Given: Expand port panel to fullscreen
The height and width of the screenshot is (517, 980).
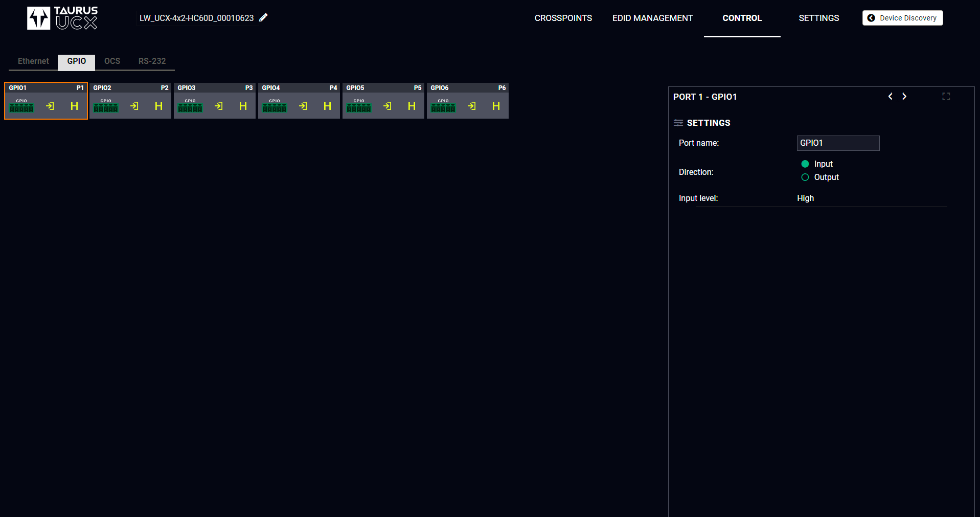Looking at the screenshot, I should pyautogui.click(x=946, y=96).
